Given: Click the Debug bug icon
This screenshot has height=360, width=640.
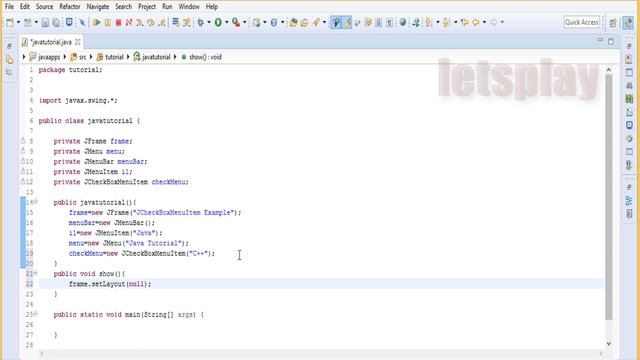Looking at the screenshot, I should (x=200, y=22).
